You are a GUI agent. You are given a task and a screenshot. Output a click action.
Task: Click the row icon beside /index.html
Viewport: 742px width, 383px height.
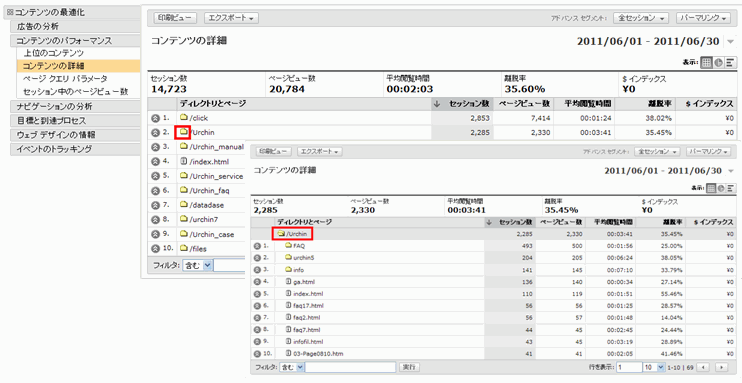pyautogui.click(x=155, y=161)
